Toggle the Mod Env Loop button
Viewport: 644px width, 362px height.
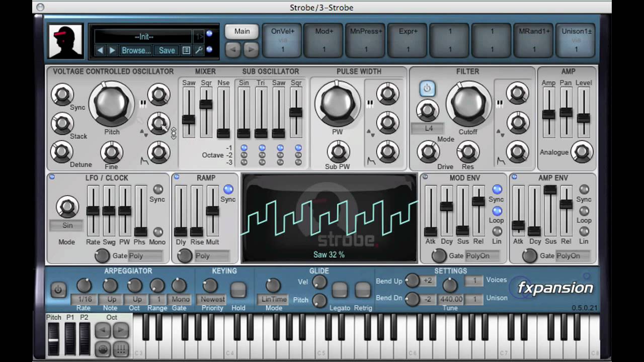click(x=497, y=211)
